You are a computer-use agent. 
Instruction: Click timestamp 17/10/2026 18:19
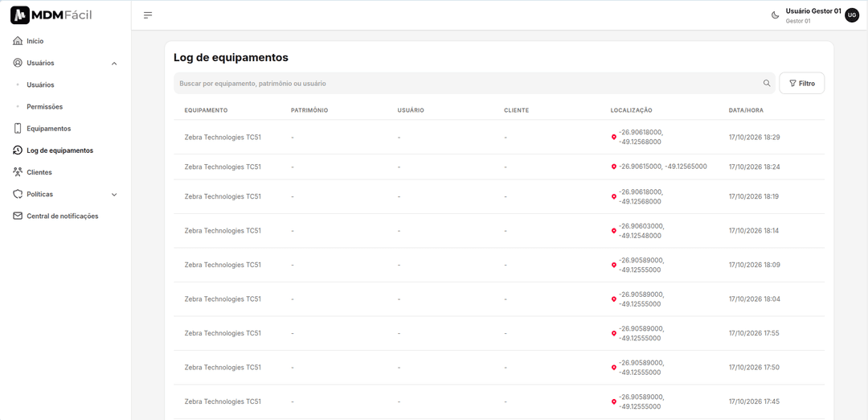[754, 196]
